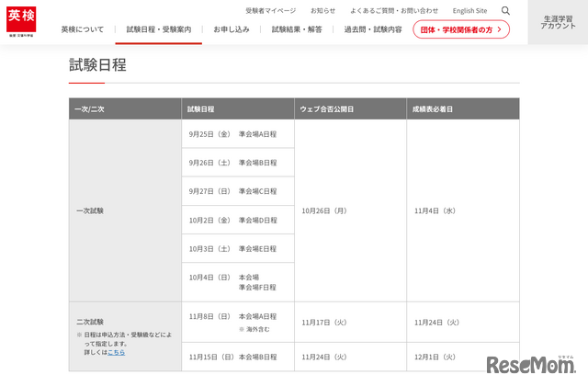The width and height of the screenshot is (588, 386).
Task: Open 試験結果・解答 menu
Action: pos(297,29)
